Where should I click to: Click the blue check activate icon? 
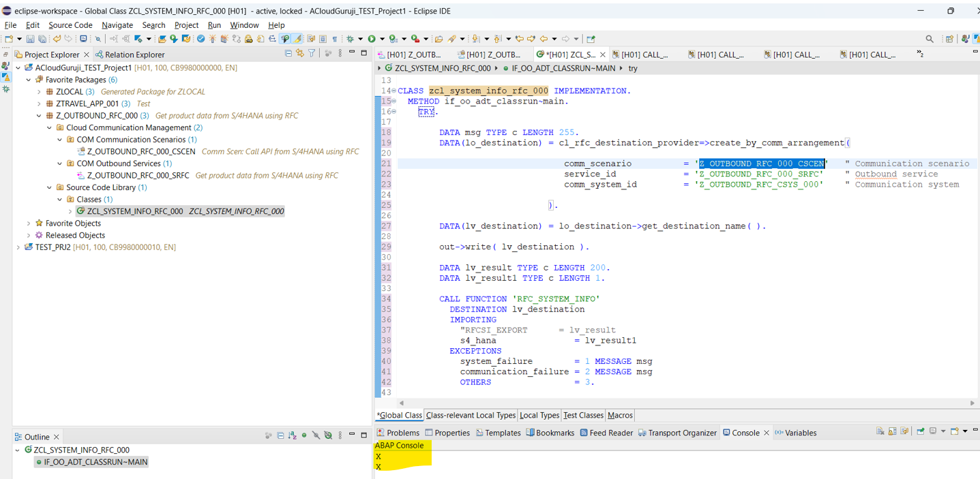coord(201,39)
